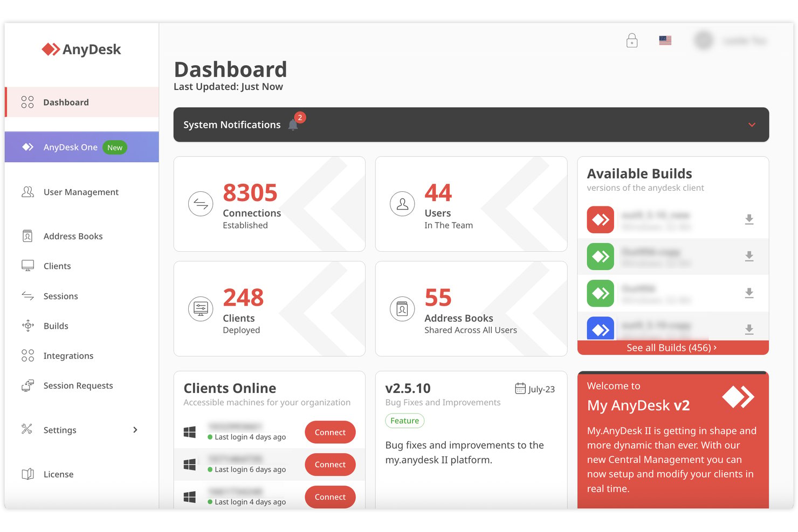Open the 8305 Connections card
798x532 pixels.
click(x=270, y=204)
